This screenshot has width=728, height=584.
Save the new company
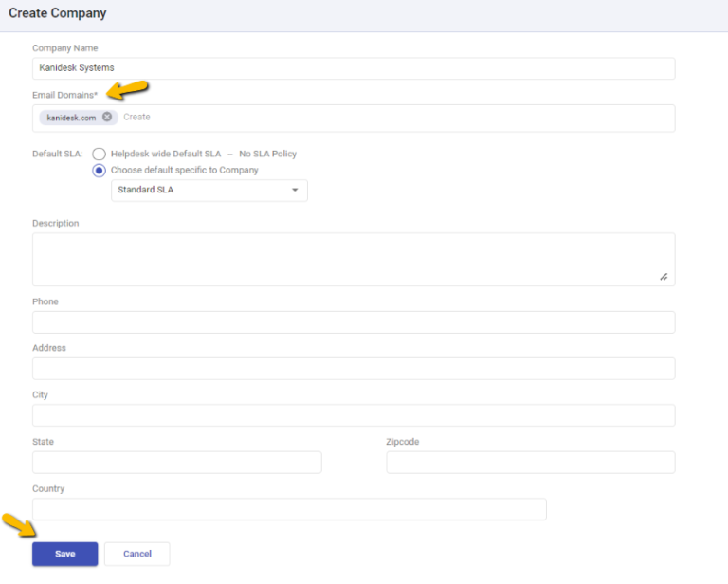click(64, 554)
